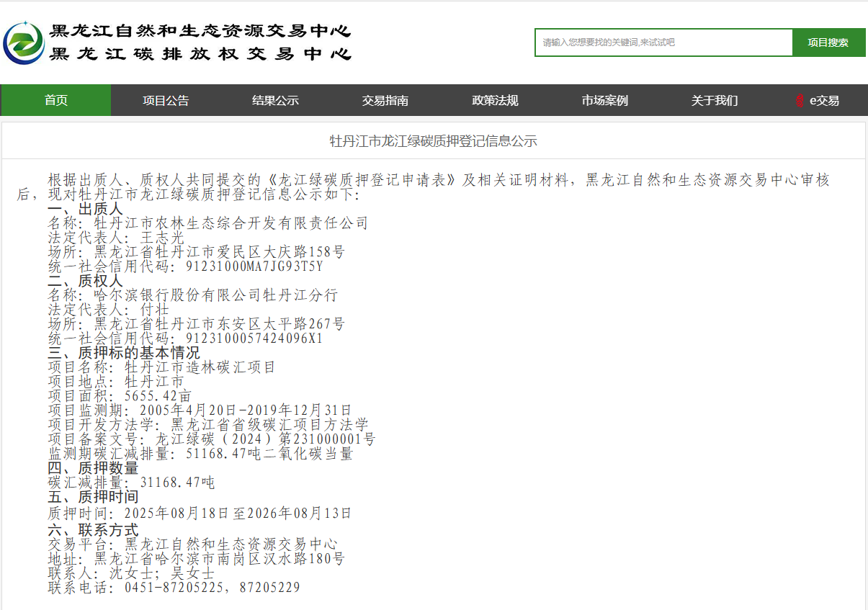
Task: Navigate to the 政策法规 section
Action: (495, 101)
